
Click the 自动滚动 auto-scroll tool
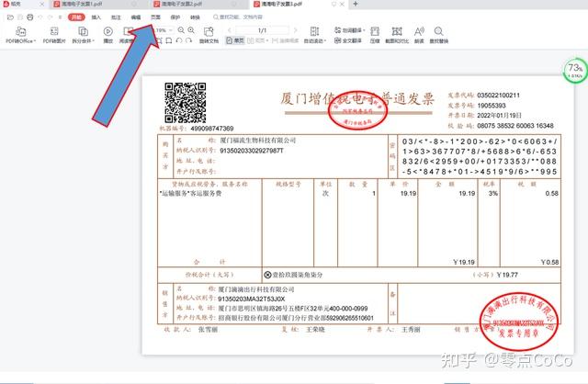(314, 35)
